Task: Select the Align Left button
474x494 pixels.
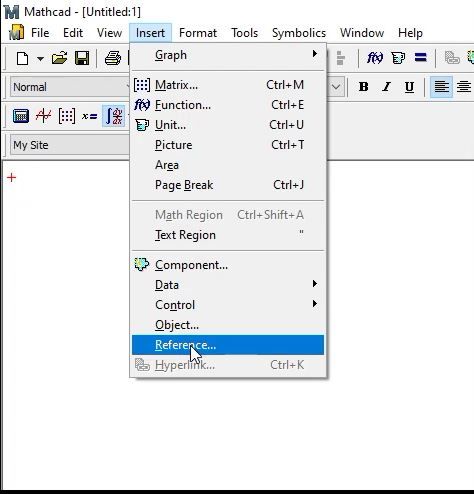Action: pos(441,87)
